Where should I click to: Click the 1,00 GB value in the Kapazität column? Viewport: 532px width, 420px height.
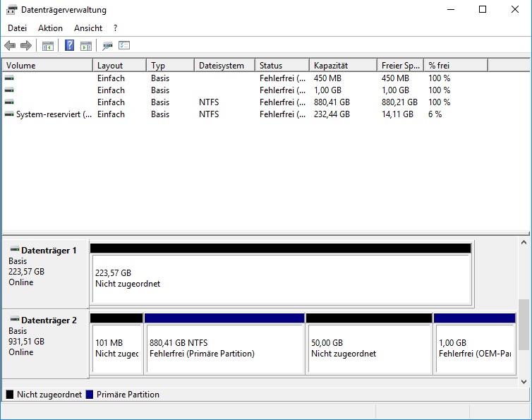pyautogui.click(x=327, y=90)
